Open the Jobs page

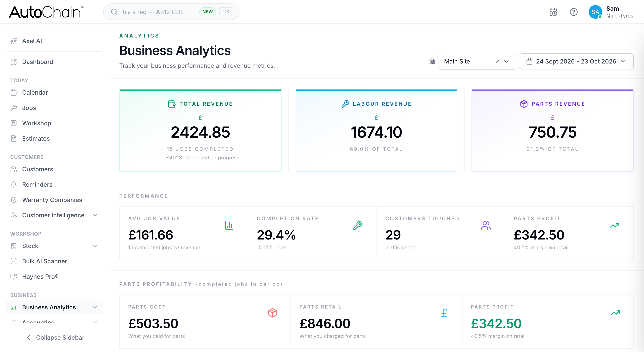point(54,108)
